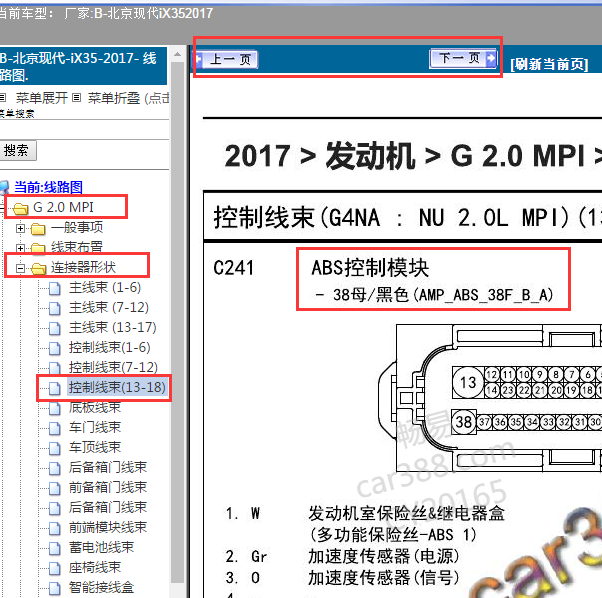Collapse the 连接器形状 folder node

[x=20, y=268]
